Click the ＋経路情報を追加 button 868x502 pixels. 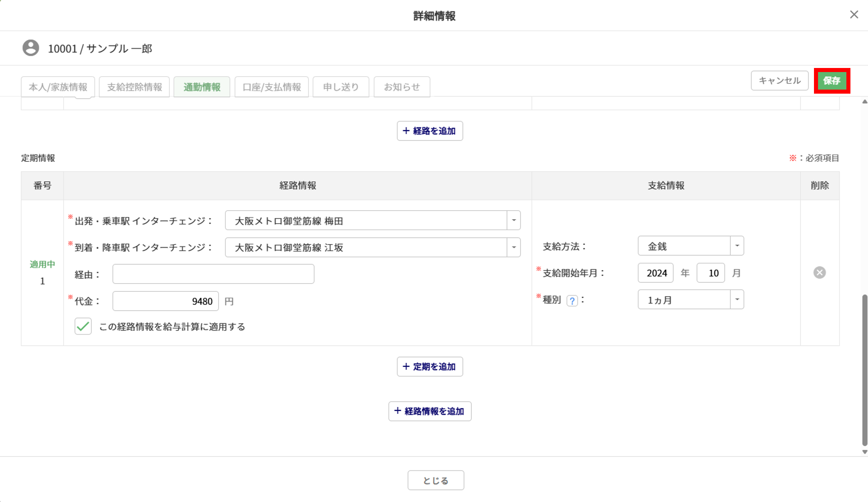[x=429, y=411]
